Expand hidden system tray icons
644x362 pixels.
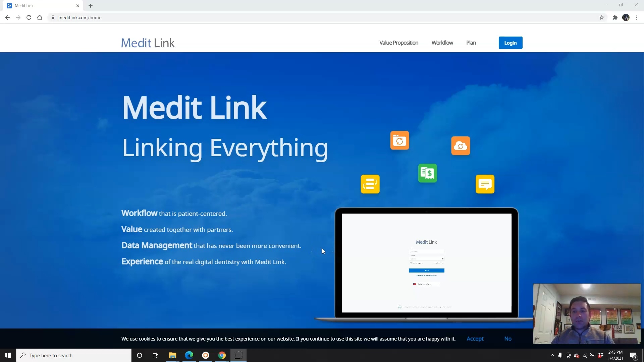(x=552, y=356)
